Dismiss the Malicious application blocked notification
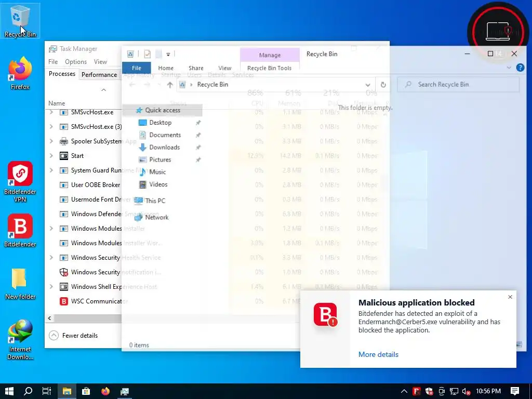 [x=510, y=297]
